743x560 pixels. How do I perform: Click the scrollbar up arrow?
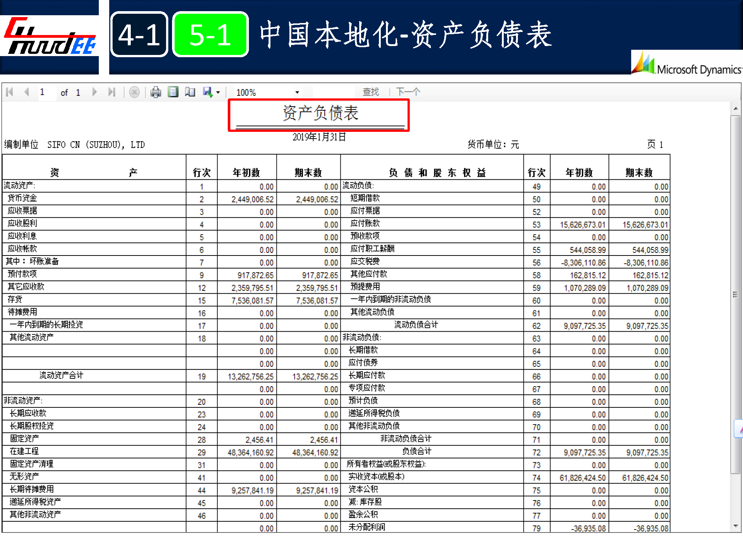pos(736,109)
